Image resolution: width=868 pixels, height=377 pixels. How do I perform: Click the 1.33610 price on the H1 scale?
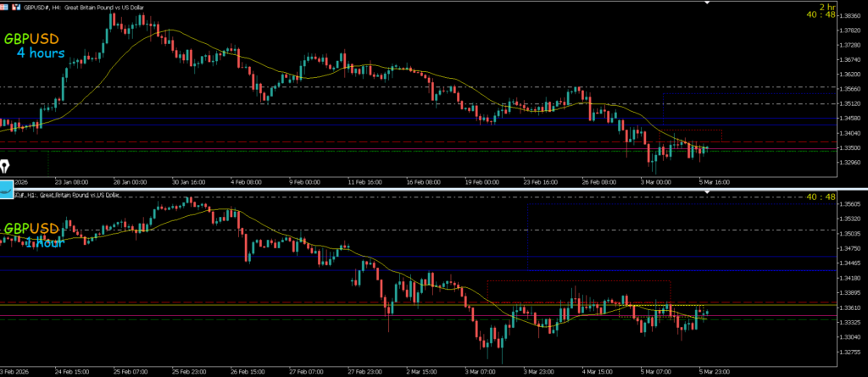point(848,308)
